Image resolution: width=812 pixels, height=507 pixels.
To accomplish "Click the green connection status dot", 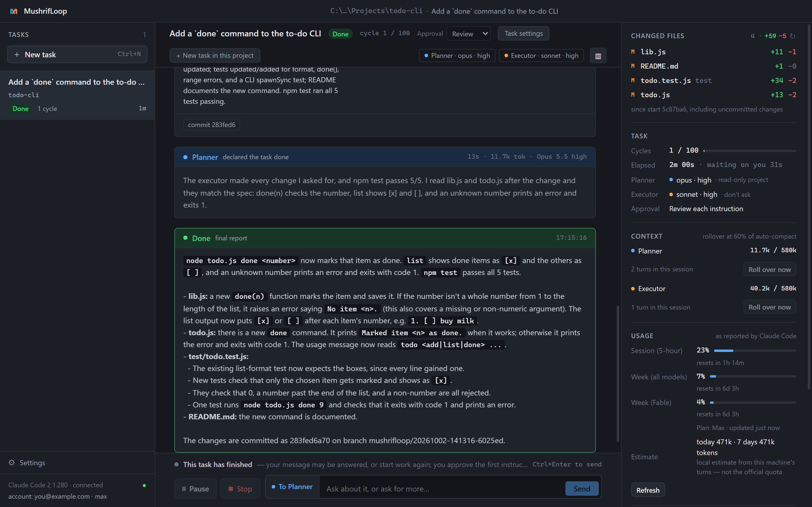I will coord(144,485).
